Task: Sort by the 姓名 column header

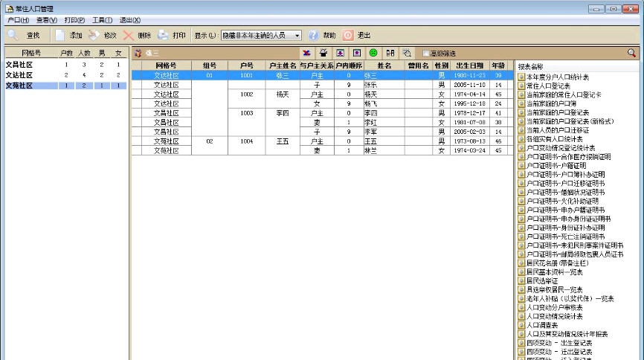Action: 384,65
